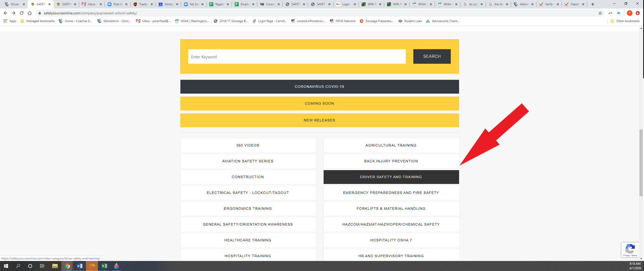Image resolution: width=644 pixels, height=271 pixels.
Task: Select the Back Injury Prevention category
Action: click(x=391, y=161)
